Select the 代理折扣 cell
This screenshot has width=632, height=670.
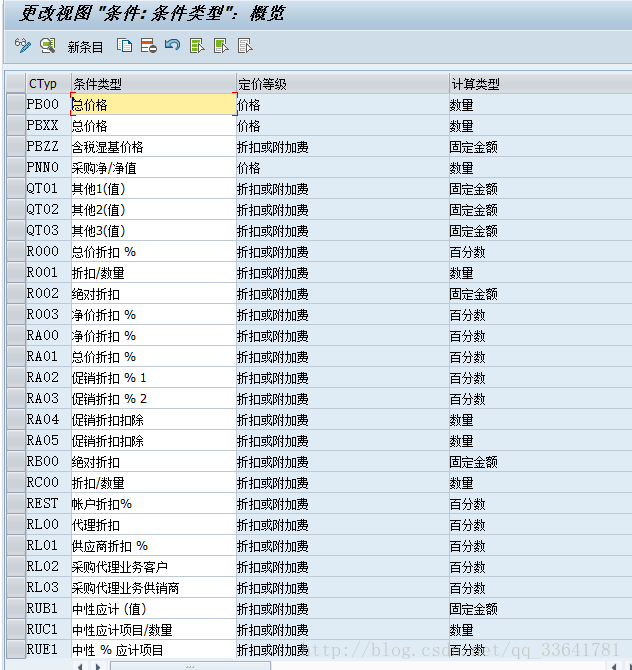[x=154, y=524]
